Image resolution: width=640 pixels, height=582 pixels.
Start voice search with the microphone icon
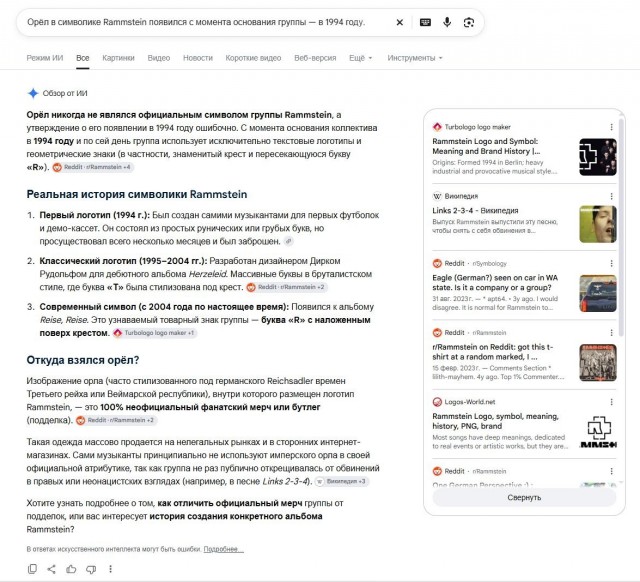pyautogui.click(x=447, y=22)
